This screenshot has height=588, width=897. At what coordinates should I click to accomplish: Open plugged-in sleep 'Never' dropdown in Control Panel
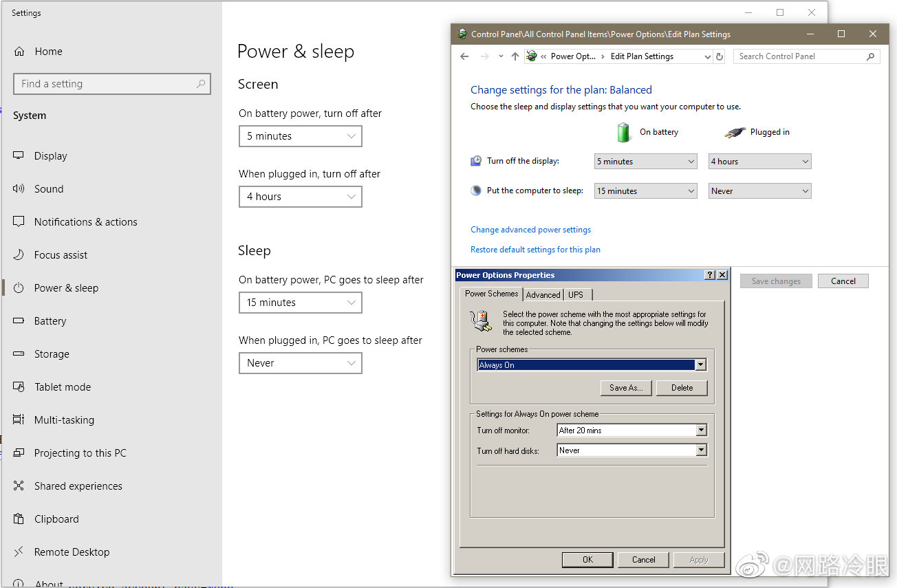[759, 191]
